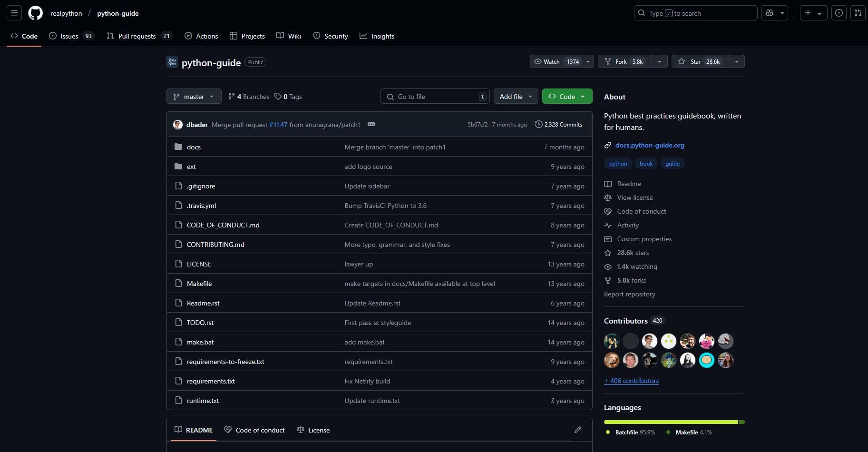Open the hamburger navigation menu
Viewport: 868px width, 452px height.
pyautogui.click(x=14, y=13)
